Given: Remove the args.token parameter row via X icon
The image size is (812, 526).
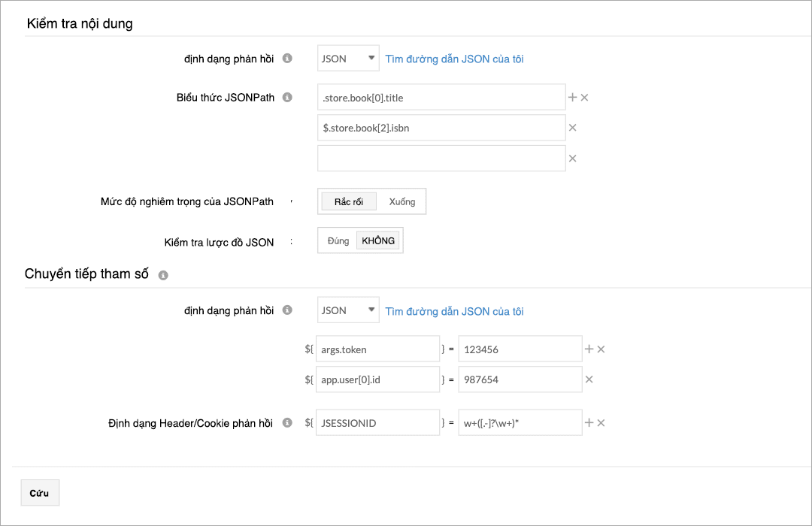Looking at the screenshot, I should coord(601,348).
